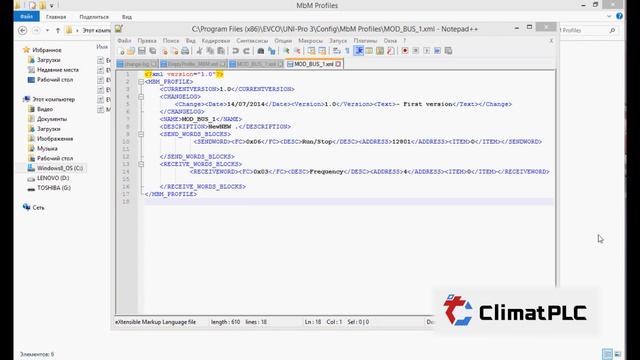Click the macro Playback icon
This screenshot has width=640, height=360.
coord(427,51)
